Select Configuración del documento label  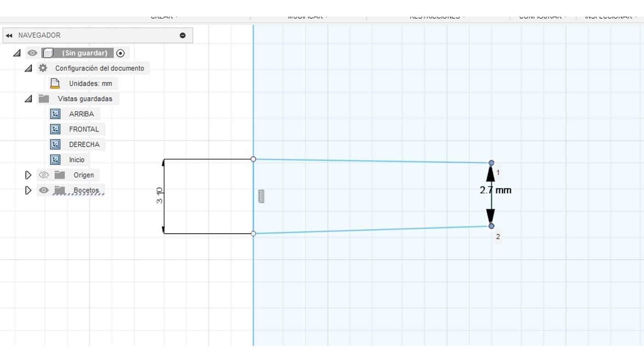click(100, 69)
